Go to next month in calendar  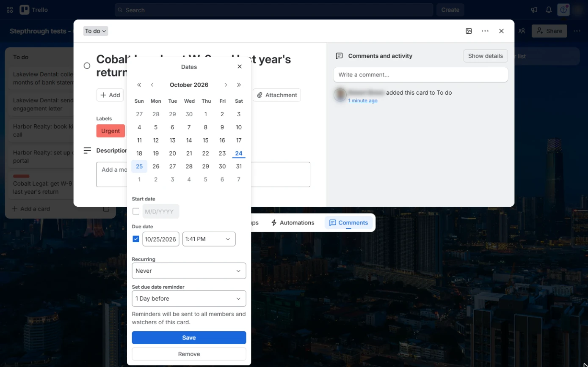point(226,85)
